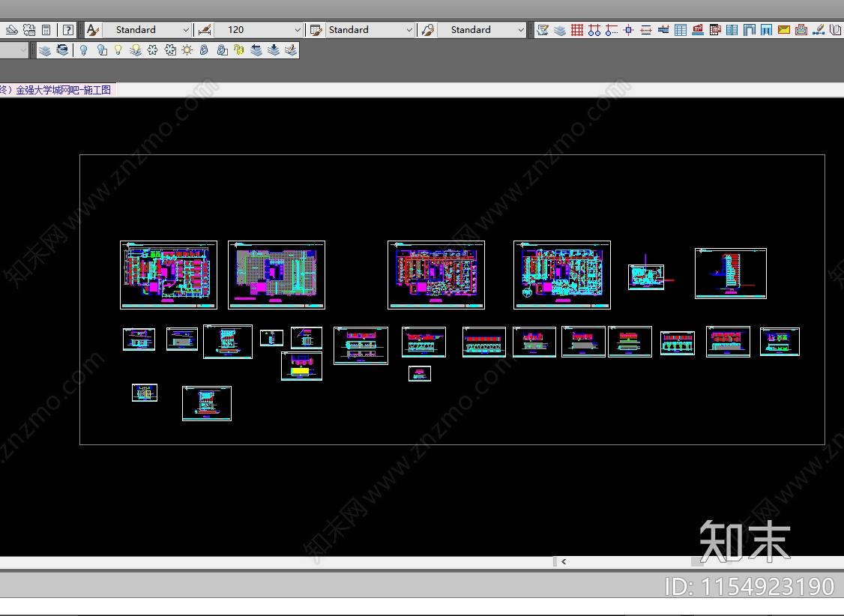Click the Help question mark icon

[67, 30]
